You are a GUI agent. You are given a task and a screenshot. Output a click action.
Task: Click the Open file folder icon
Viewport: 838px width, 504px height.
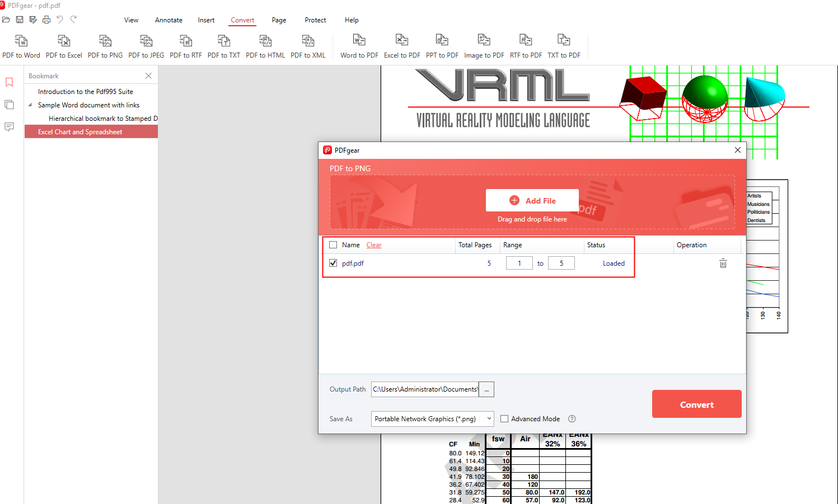coord(6,20)
